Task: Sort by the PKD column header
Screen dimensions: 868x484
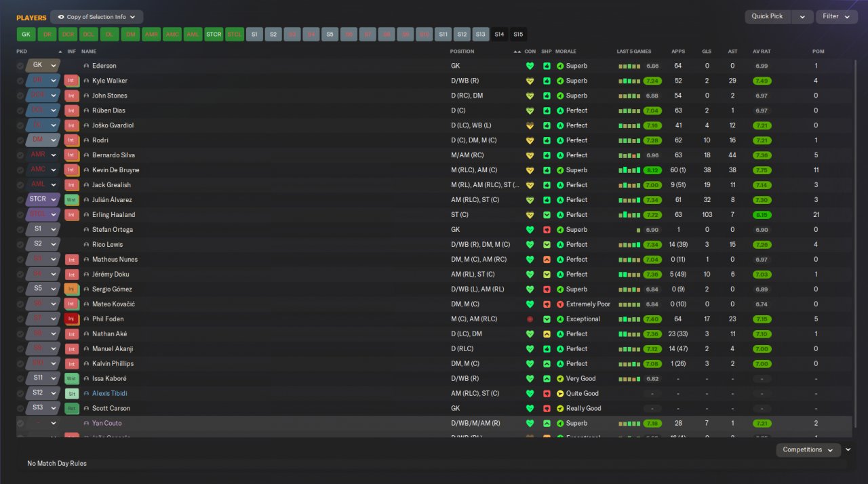Action: tap(22, 52)
